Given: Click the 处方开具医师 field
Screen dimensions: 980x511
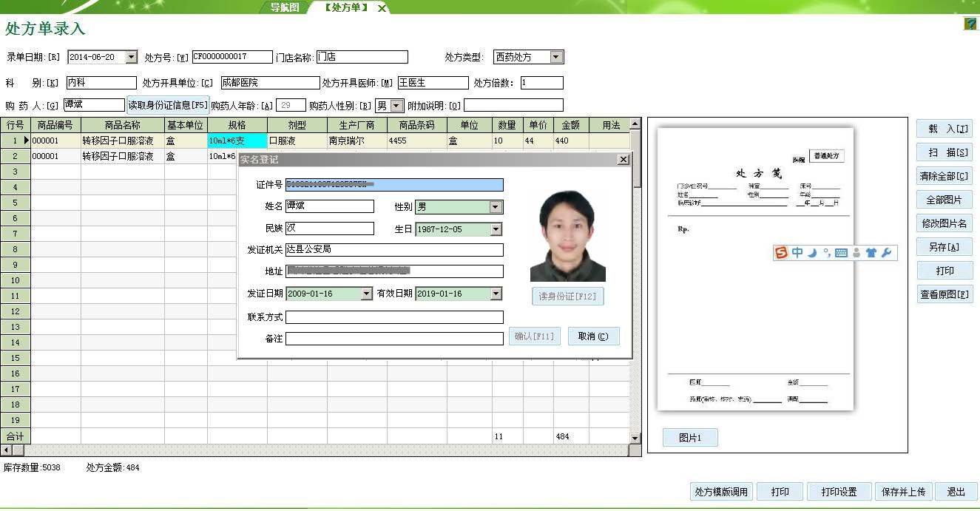Looking at the screenshot, I should click(x=433, y=83).
